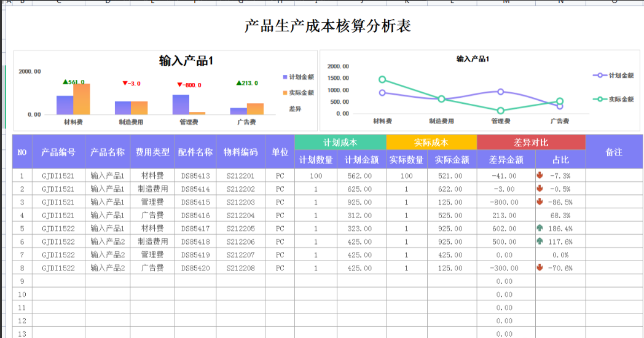644x338 pixels.
Task: Select the 实际金额 legend in the bar chart
Action: tap(298, 93)
